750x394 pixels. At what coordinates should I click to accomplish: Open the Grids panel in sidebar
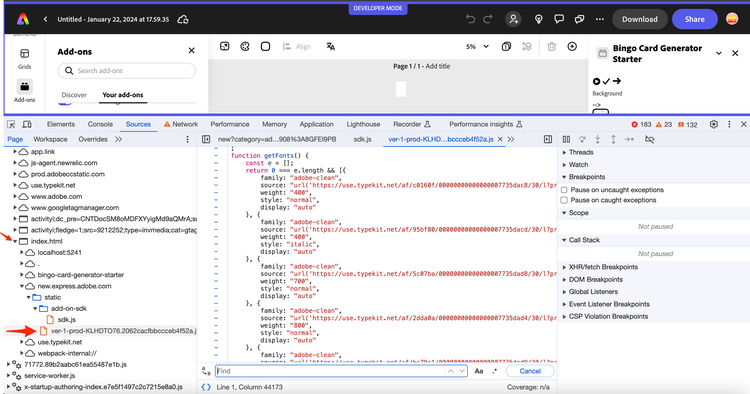tap(24, 58)
